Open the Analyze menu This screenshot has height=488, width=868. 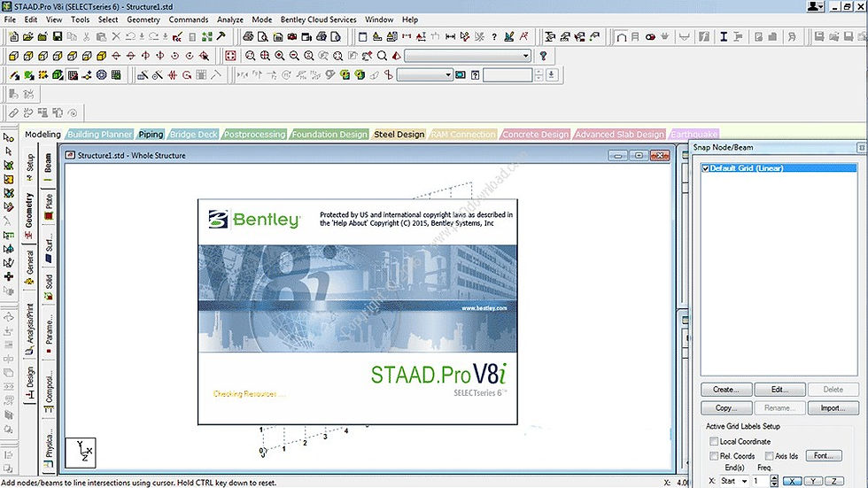[230, 19]
